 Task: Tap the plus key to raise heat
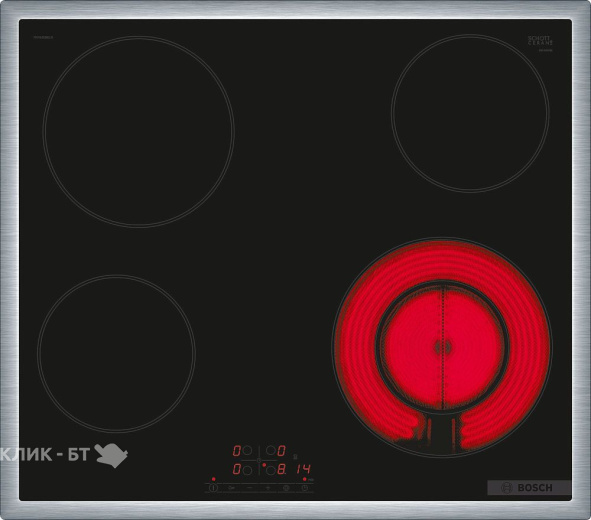(268, 488)
